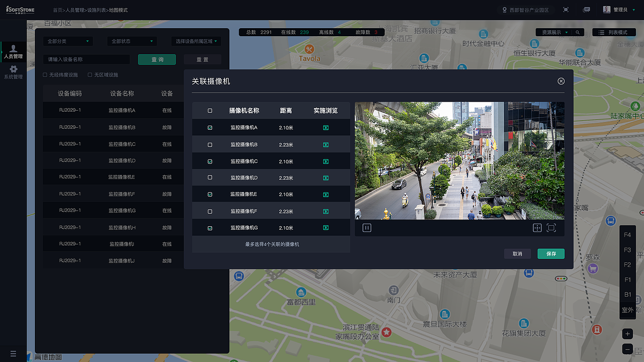Click the map search magnifier icon
The width and height of the screenshot is (644, 362).
pos(578,32)
